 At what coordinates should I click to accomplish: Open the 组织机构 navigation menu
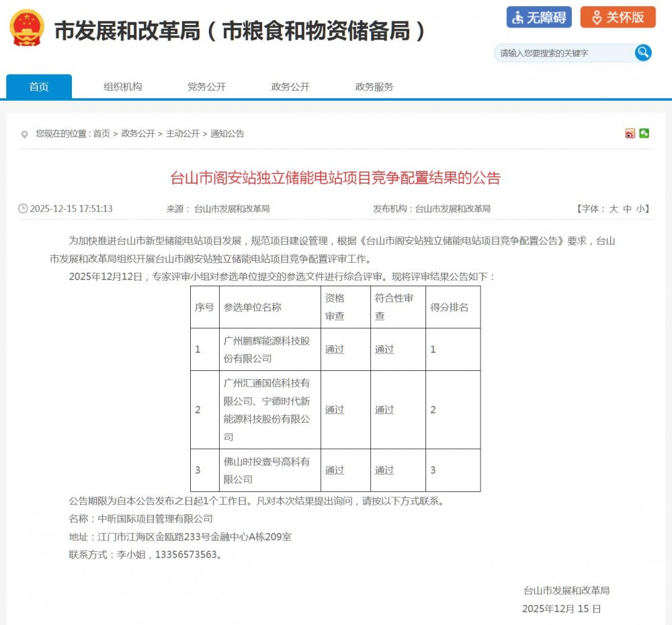123,87
